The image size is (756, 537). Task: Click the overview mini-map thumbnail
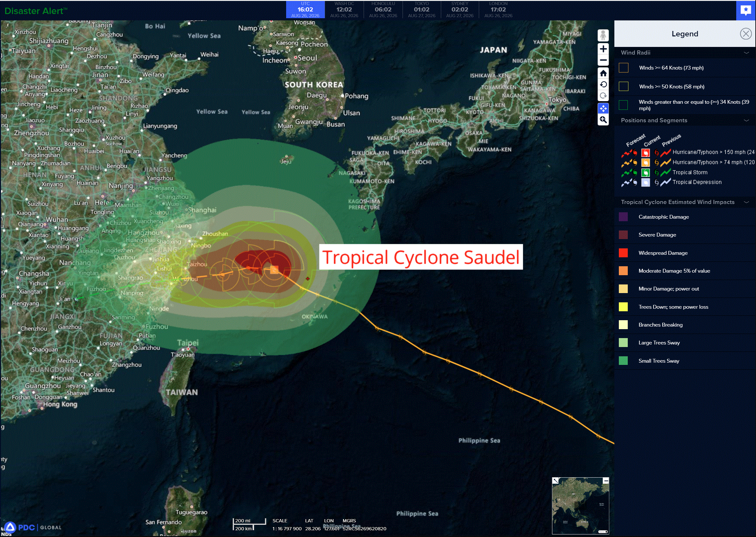pos(581,506)
